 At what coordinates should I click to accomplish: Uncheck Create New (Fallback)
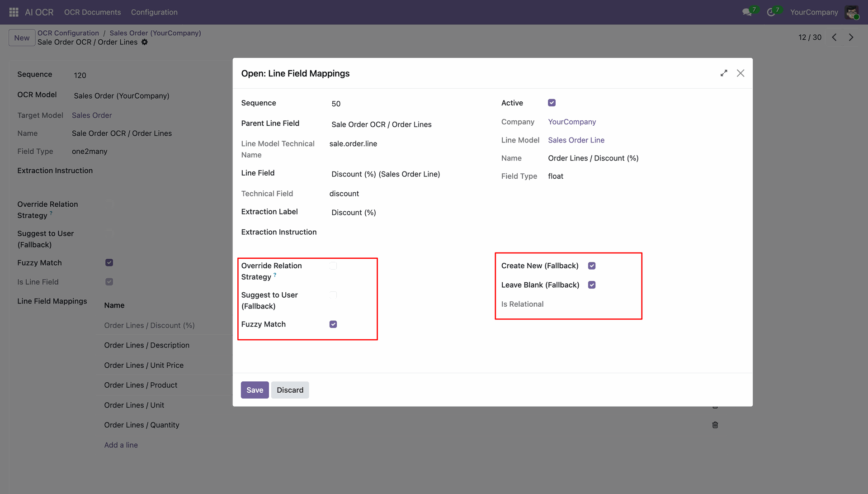[592, 266]
